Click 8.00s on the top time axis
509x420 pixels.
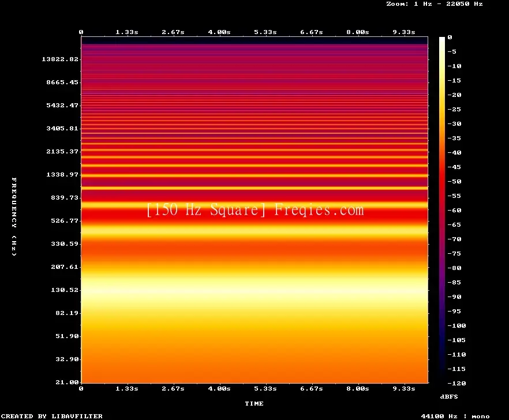click(x=357, y=32)
